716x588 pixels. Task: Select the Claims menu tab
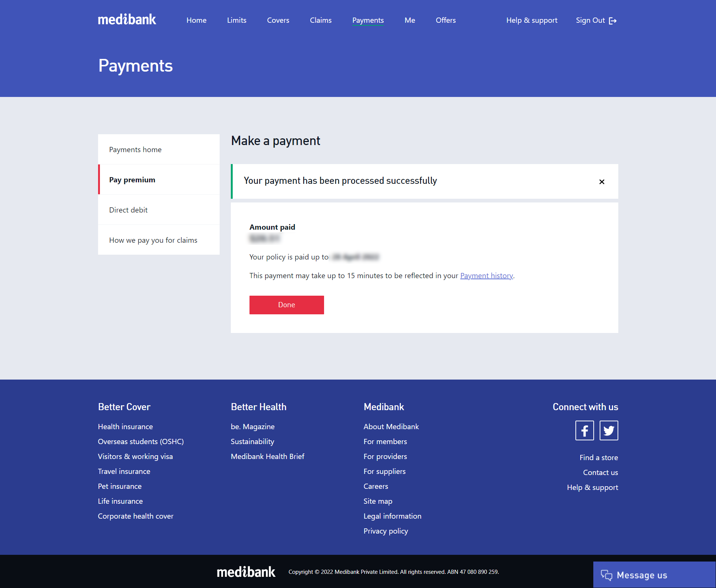point(321,20)
